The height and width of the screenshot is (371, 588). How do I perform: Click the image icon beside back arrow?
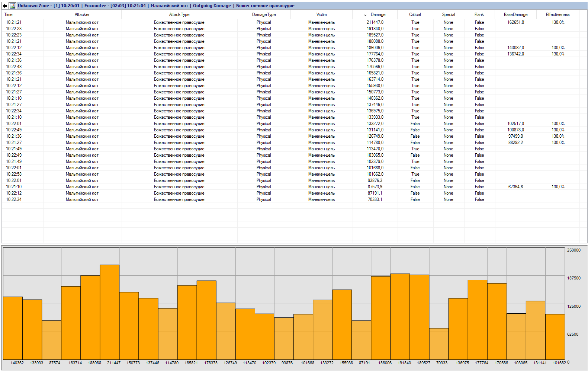[x=13, y=6]
